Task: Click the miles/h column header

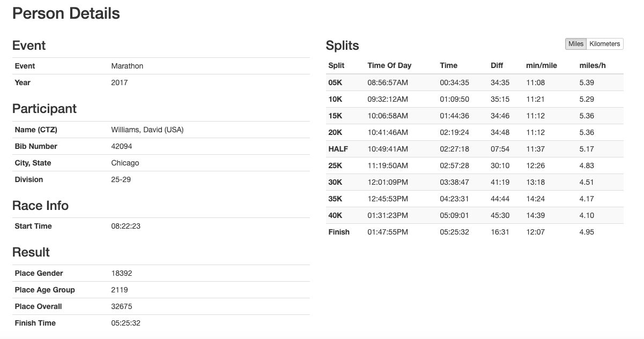Action: pos(592,65)
